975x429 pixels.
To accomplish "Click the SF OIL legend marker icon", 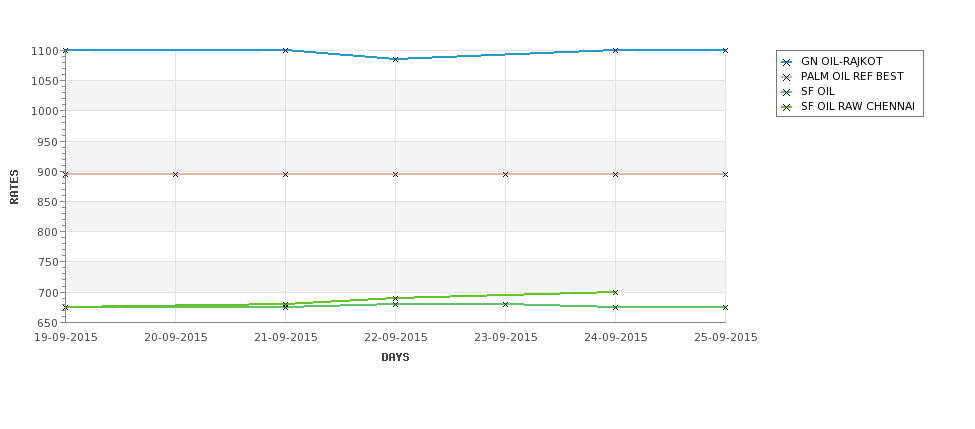I will (x=787, y=92).
